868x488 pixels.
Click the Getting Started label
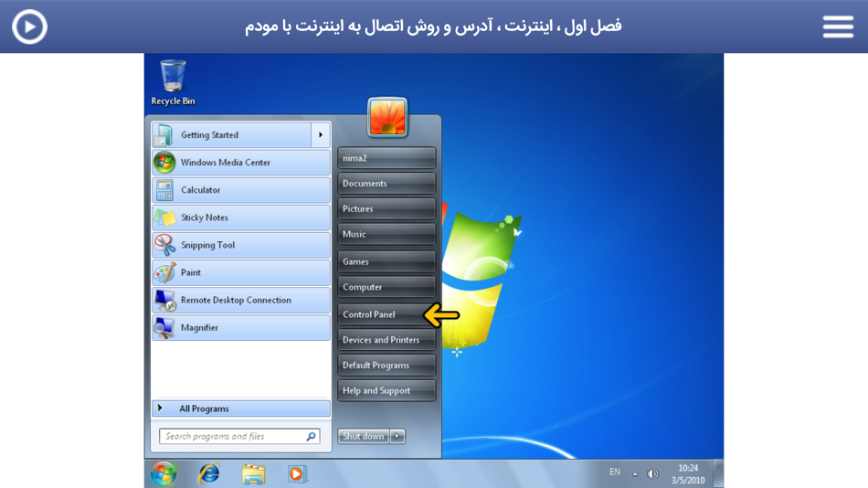(210, 135)
